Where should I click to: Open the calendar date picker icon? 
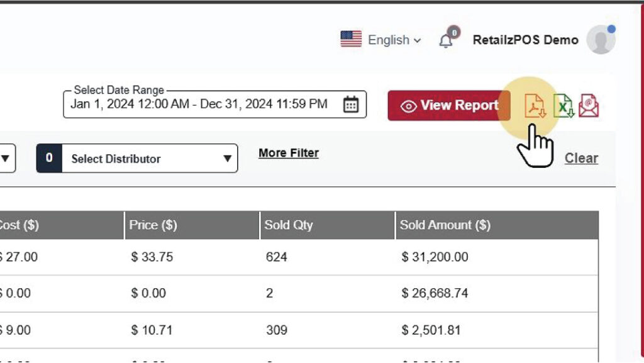click(x=351, y=104)
